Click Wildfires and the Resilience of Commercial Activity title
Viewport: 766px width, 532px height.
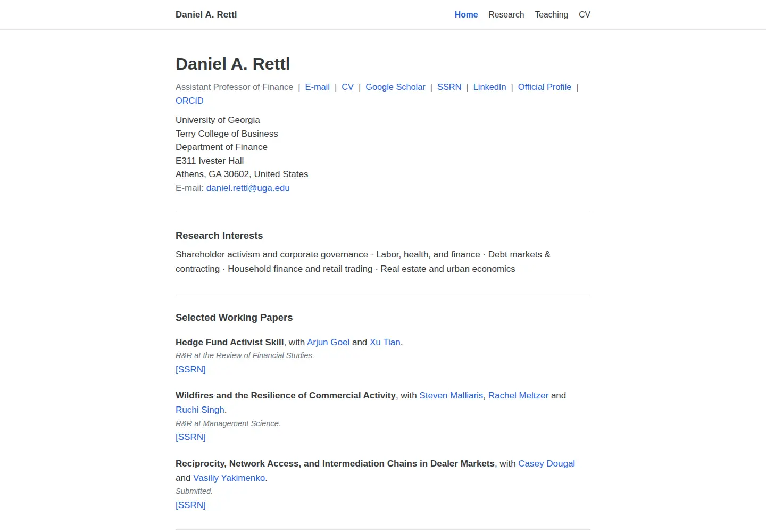coord(286,396)
